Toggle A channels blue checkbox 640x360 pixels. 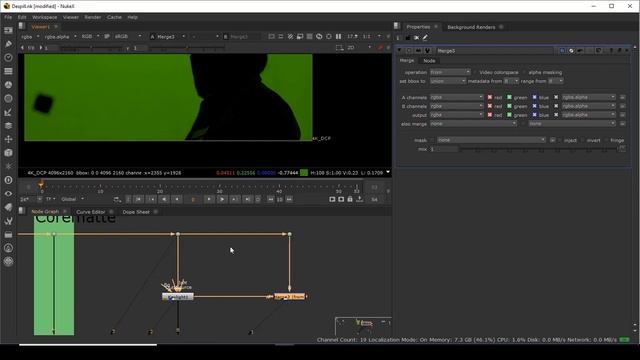(534, 97)
